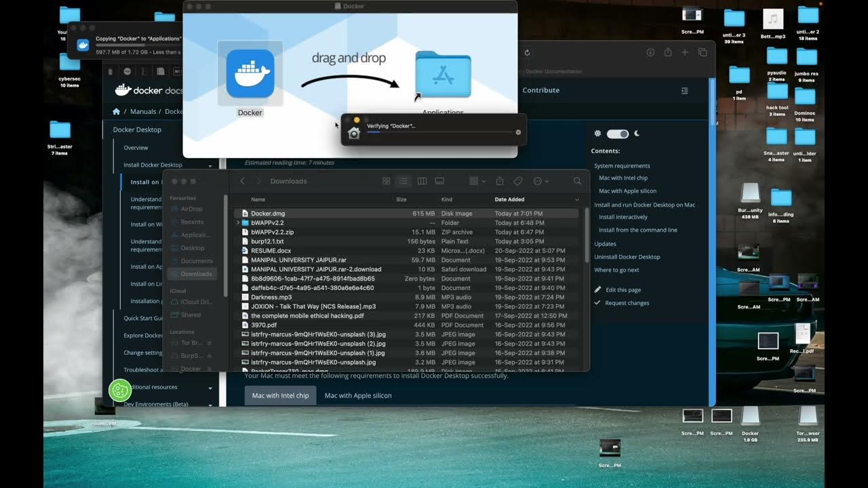868x488 pixels.
Task: Show Safari downloads icon
Action: pyautogui.click(x=650, y=52)
